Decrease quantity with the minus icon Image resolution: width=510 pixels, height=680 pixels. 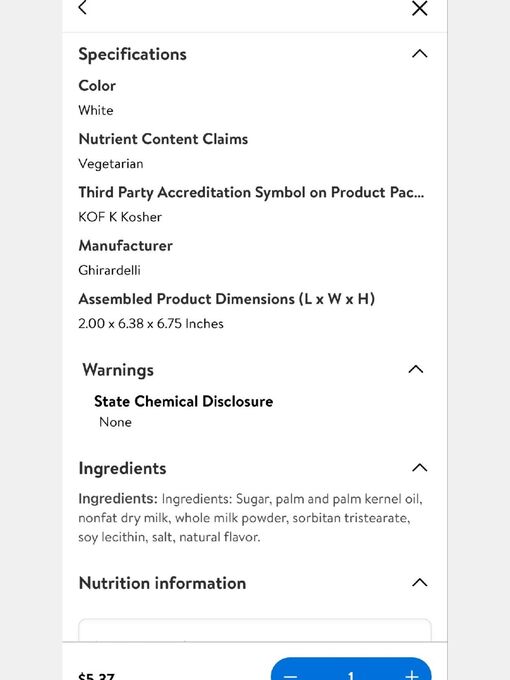click(290, 676)
